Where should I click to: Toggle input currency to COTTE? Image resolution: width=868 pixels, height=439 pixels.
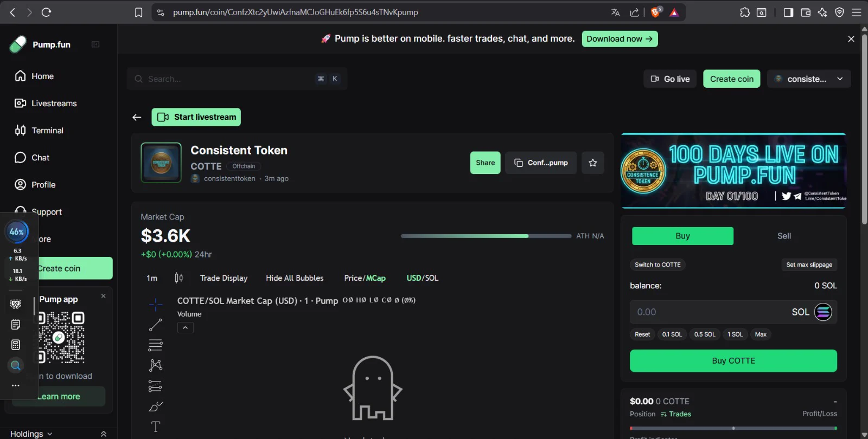tap(658, 264)
